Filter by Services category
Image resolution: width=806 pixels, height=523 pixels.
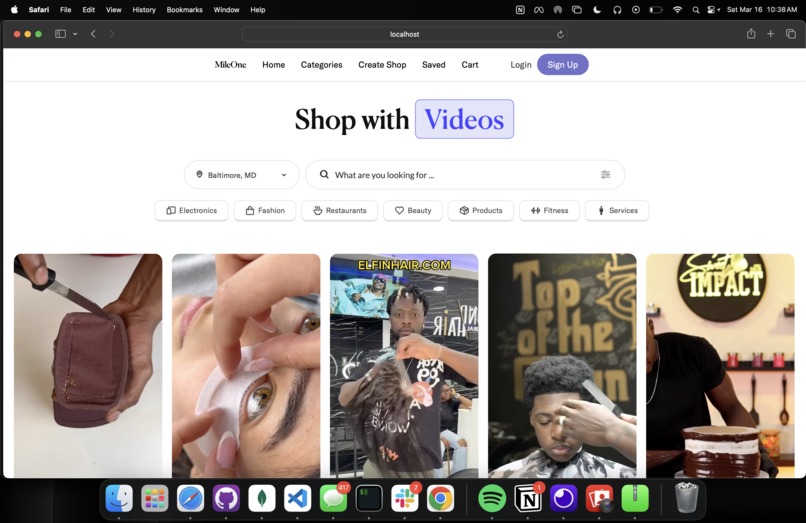click(617, 210)
